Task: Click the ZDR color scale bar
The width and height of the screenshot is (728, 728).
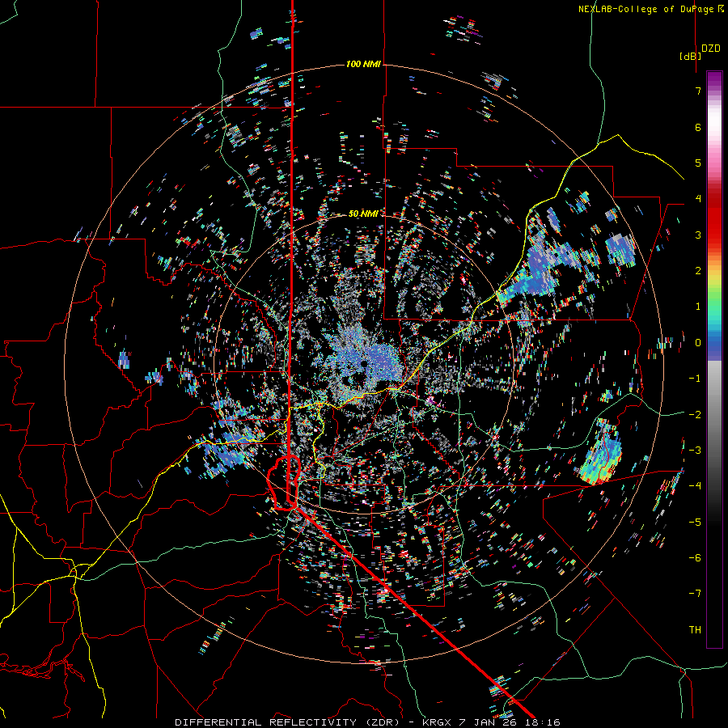Action: (714, 359)
